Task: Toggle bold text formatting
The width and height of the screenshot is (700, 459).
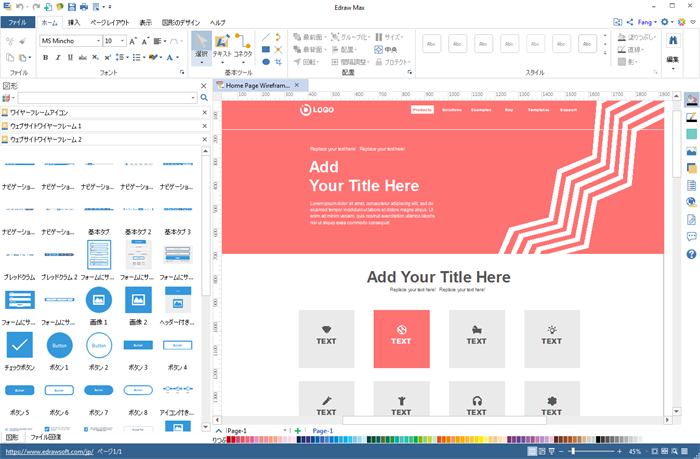Action: coord(45,57)
